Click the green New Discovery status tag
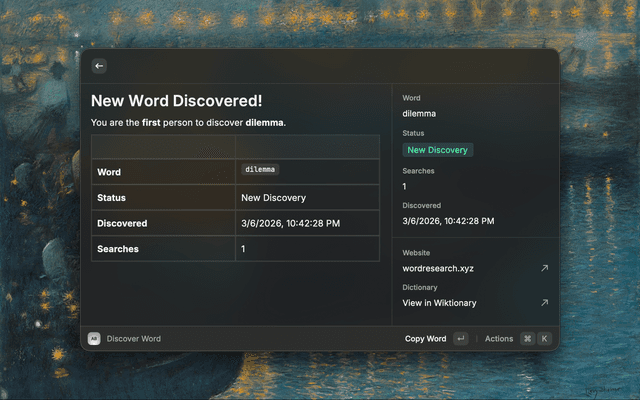The width and height of the screenshot is (640, 400). 437,150
